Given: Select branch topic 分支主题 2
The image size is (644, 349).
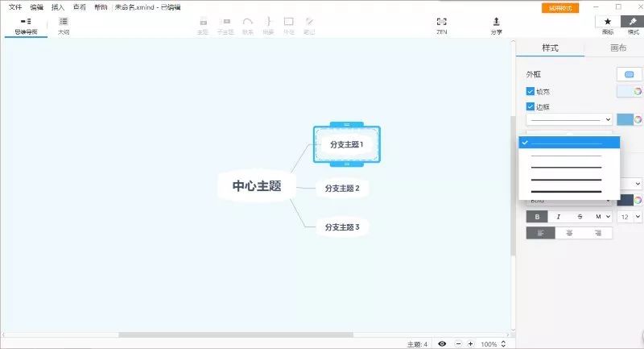Looking at the screenshot, I should 342,189.
